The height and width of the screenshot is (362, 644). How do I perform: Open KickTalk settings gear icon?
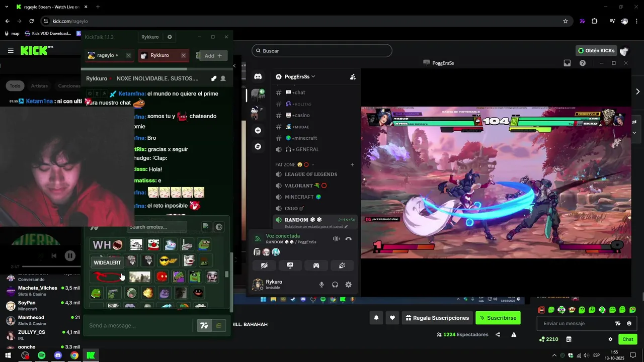(x=170, y=37)
